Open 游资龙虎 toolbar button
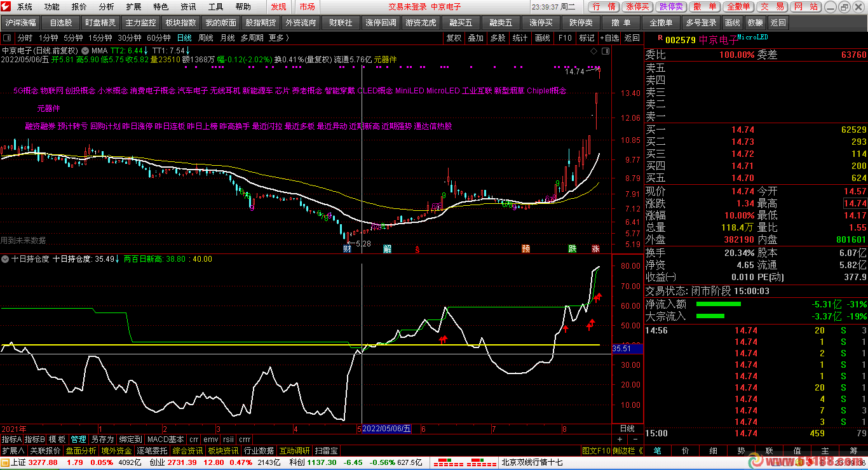 point(421,23)
